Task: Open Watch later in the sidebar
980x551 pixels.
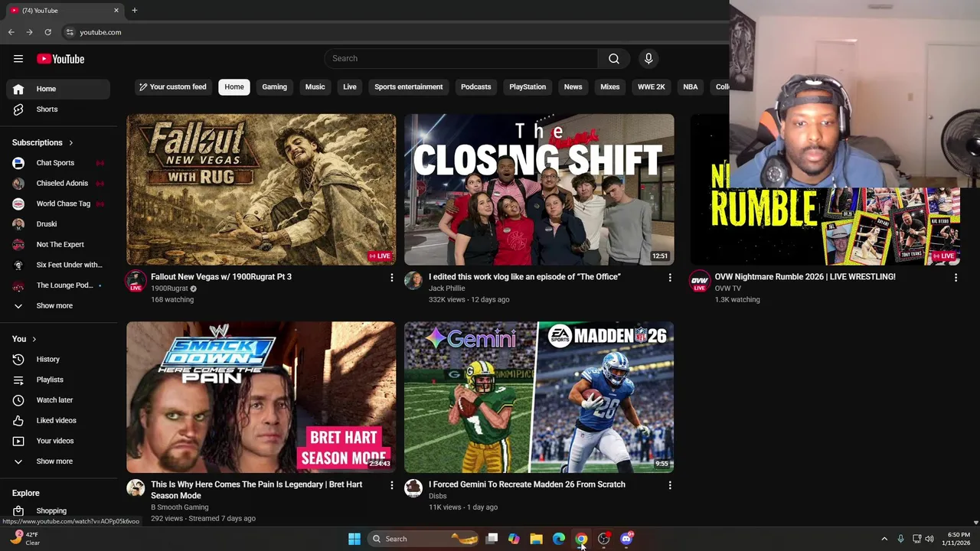Action: pyautogui.click(x=58, y=400)
